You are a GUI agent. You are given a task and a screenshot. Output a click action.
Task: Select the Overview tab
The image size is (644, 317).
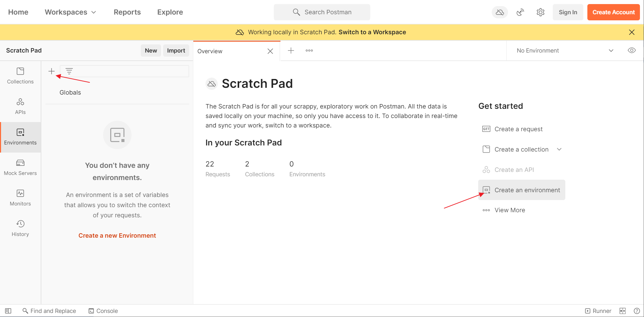(210, 51)
